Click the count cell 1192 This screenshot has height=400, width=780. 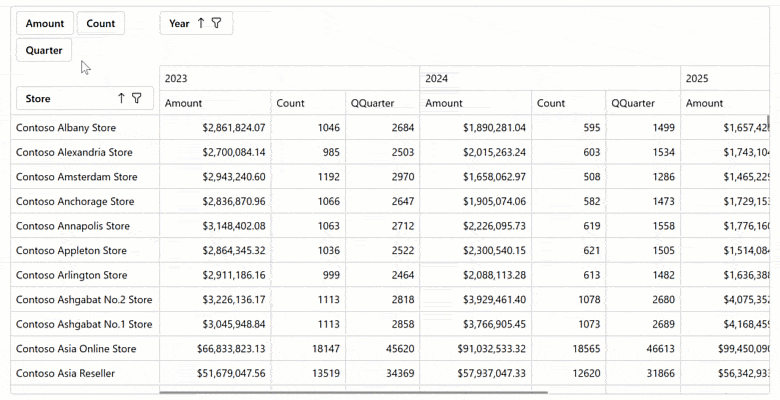point(308,177)
